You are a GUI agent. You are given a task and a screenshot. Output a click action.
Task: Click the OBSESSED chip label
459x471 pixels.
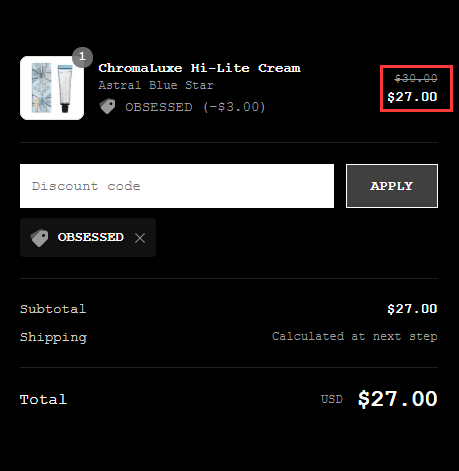pos(91,237)
